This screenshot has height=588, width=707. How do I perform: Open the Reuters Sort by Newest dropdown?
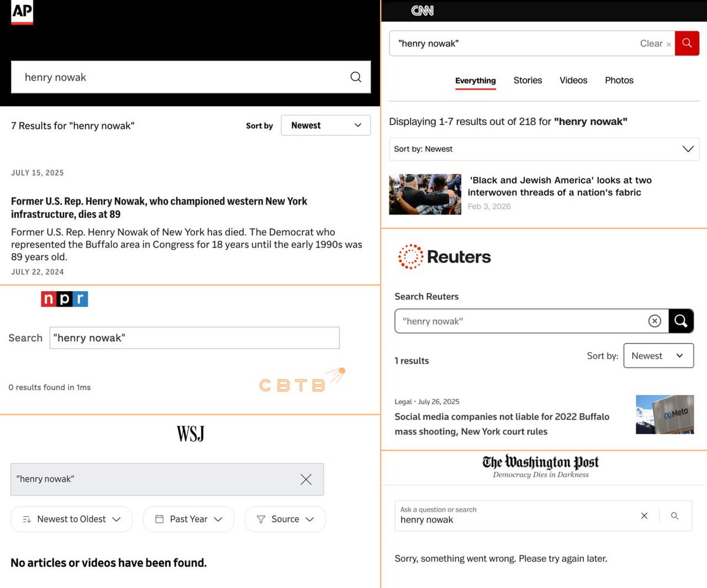[659, 356]
